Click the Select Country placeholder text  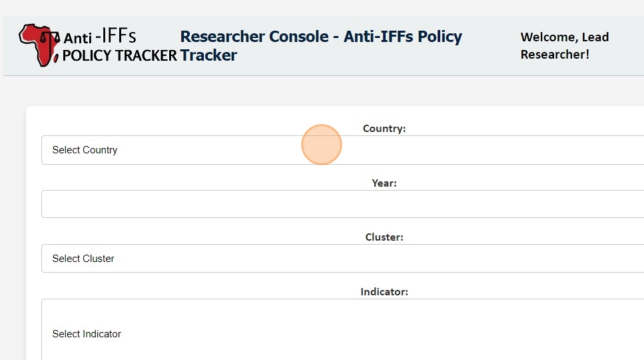tap(85, 150)
